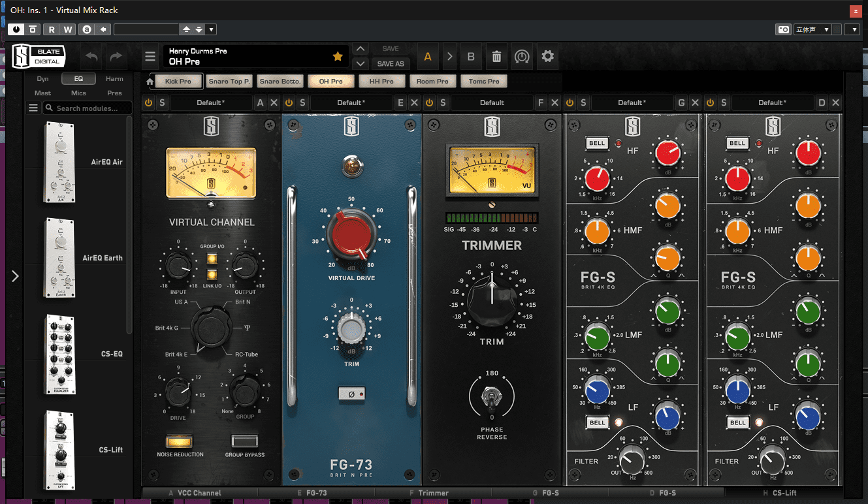
Task: Open the preset menu hamburger icon
Action: pos(151,57)
